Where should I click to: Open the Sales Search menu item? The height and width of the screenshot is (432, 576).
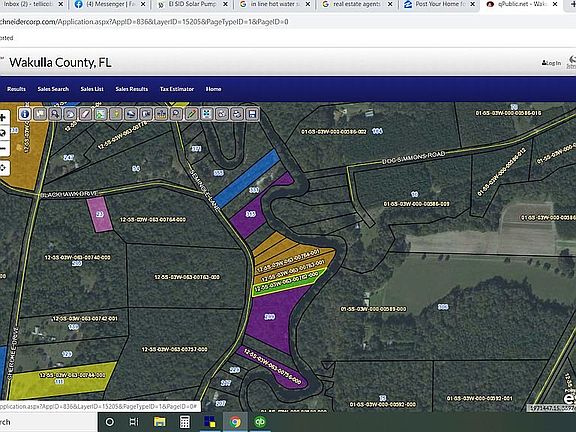[53, 89]
